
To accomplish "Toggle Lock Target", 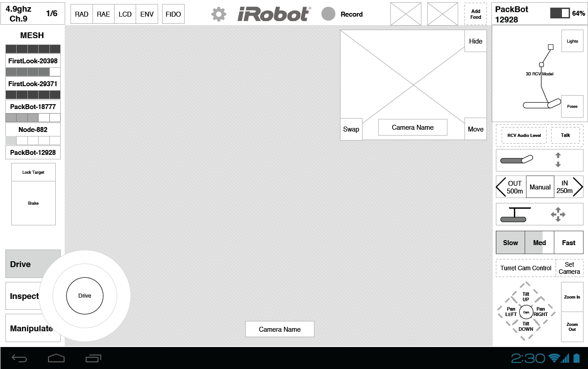I will [x=33, y=172].
